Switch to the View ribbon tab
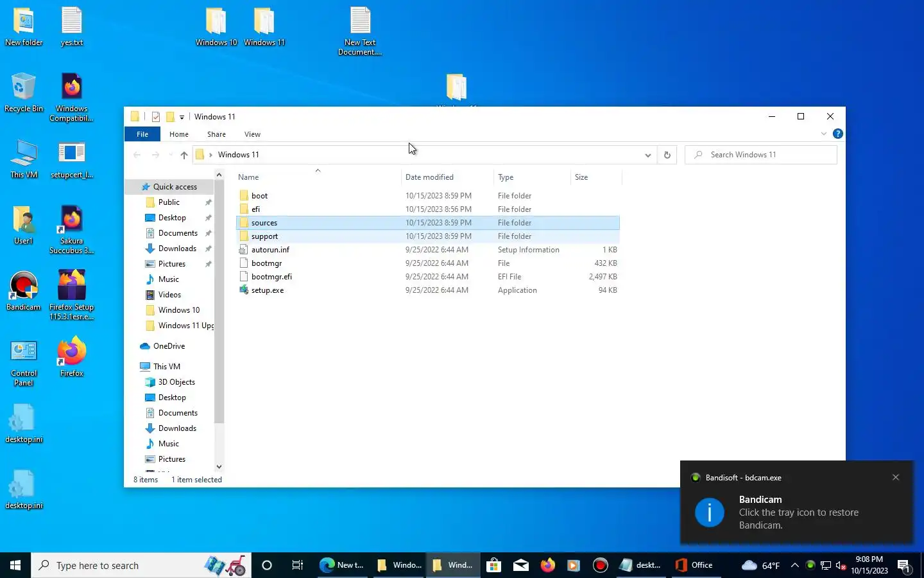This screenshot has height=578, width=924. [252, 134]
